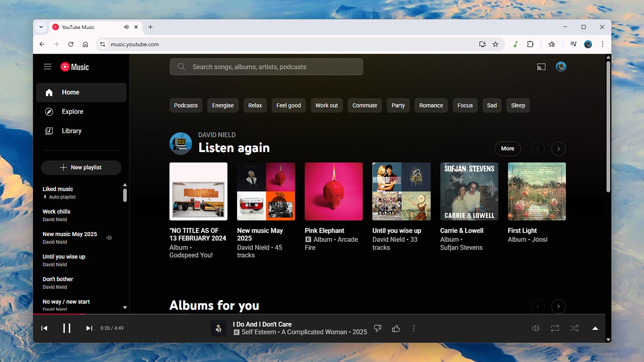644x362 pixels.
Task: Select the Relax mood chip
Action: (x=255, y=105)
